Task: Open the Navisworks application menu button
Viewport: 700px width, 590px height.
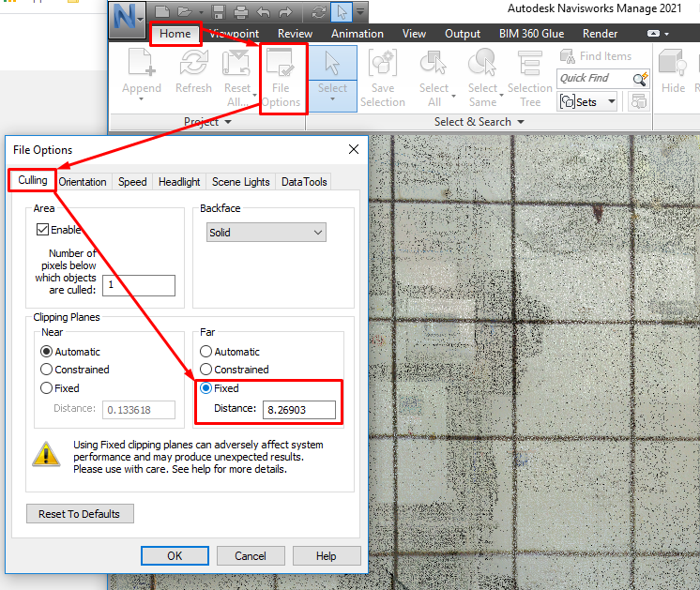Action: [128, 19]
